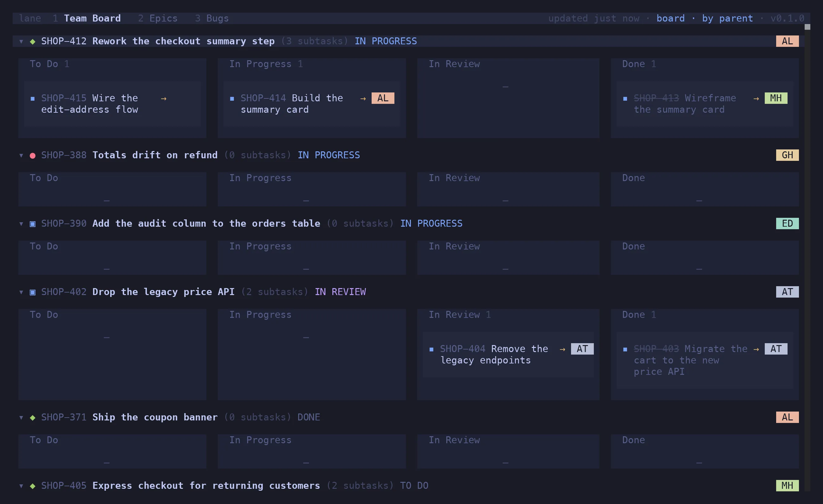Select the SHOP-403 Migrate the cart card

pyautogui.click(x=705, y=360)
